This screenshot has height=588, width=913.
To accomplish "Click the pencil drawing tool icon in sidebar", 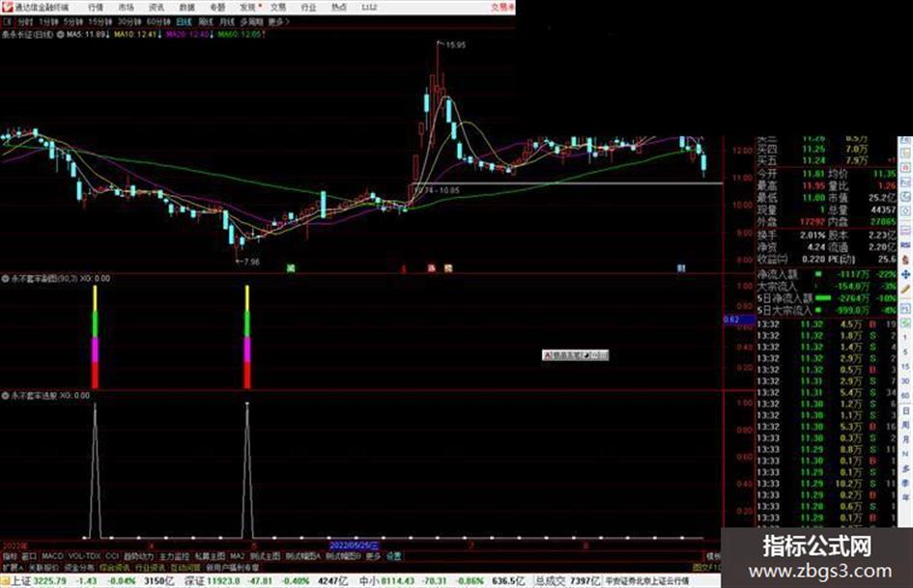I will click(x=905, y=290).
